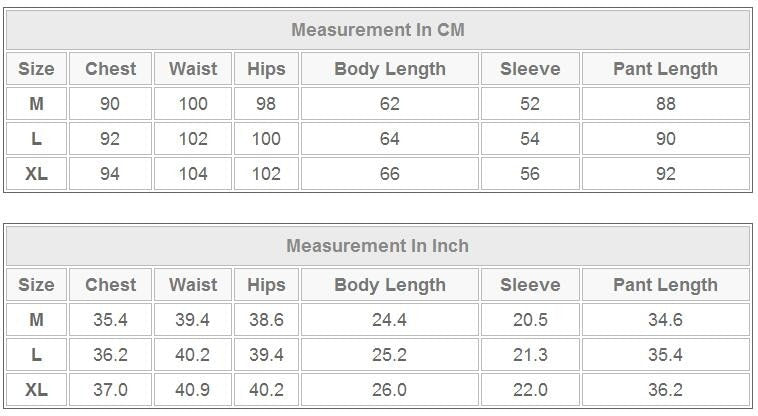The width and height of the screenshot is (758, 416).
Task: Select Chest header in the CM table
Action: (x=110, y=69)
